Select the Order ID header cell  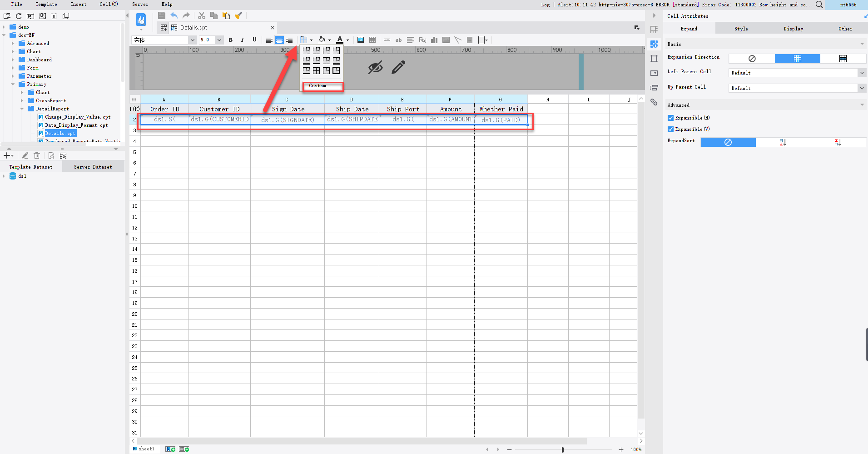coord(164,109)
